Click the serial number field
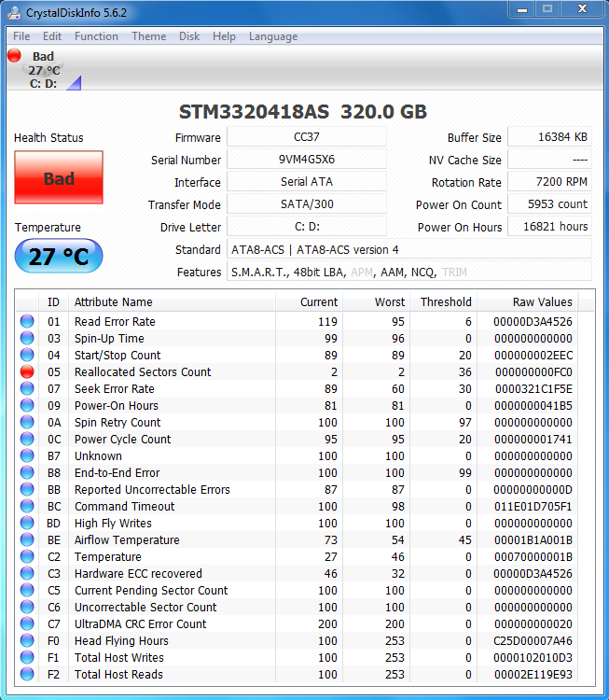The width and height of the screenshot is (609, 700). 307,160
